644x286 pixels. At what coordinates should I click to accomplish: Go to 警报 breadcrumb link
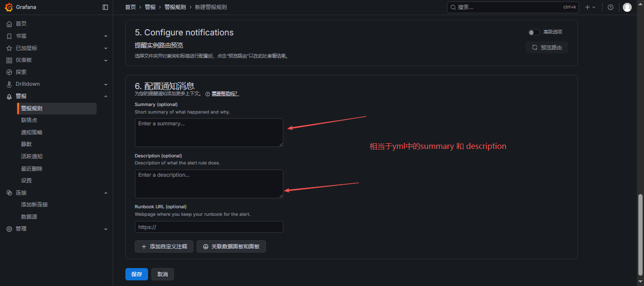click(x=150, y=7)
